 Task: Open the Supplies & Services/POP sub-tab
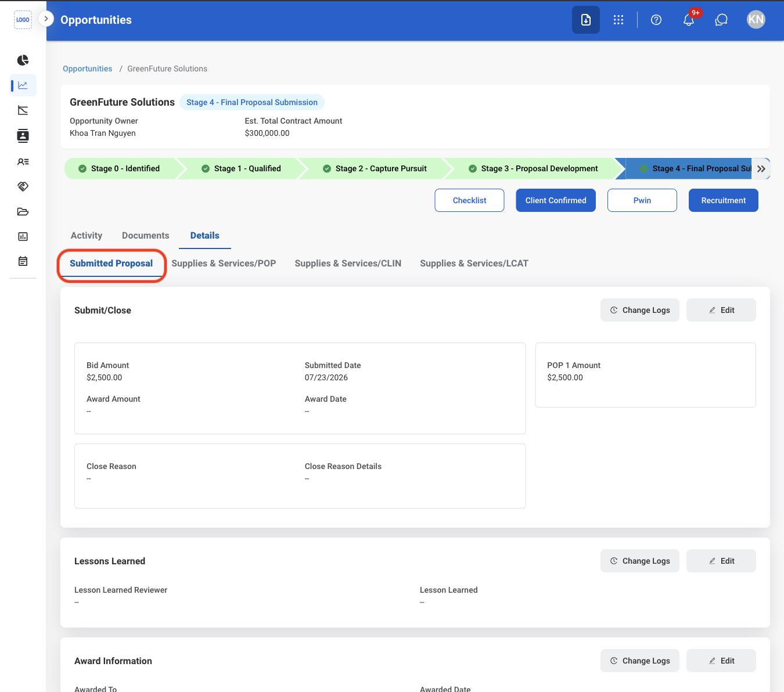point(224,264)
